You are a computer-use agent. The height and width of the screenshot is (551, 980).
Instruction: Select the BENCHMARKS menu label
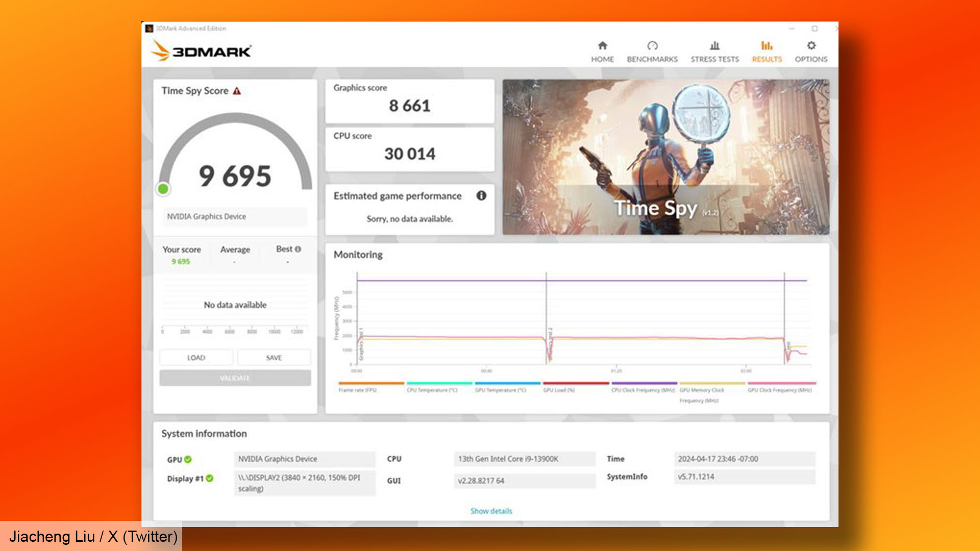click(652, 59)
